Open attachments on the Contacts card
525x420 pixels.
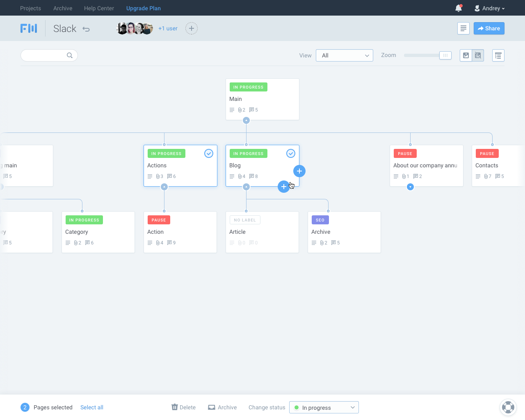coord(488,176)
